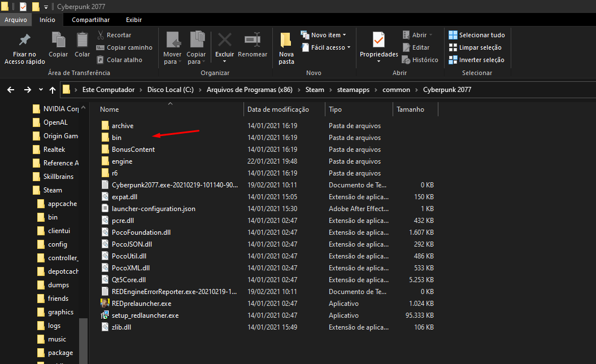The height and width of the screenshot is (364, 596).
Task: Open Steam folder in navigation tree
Action: (53, 190)
